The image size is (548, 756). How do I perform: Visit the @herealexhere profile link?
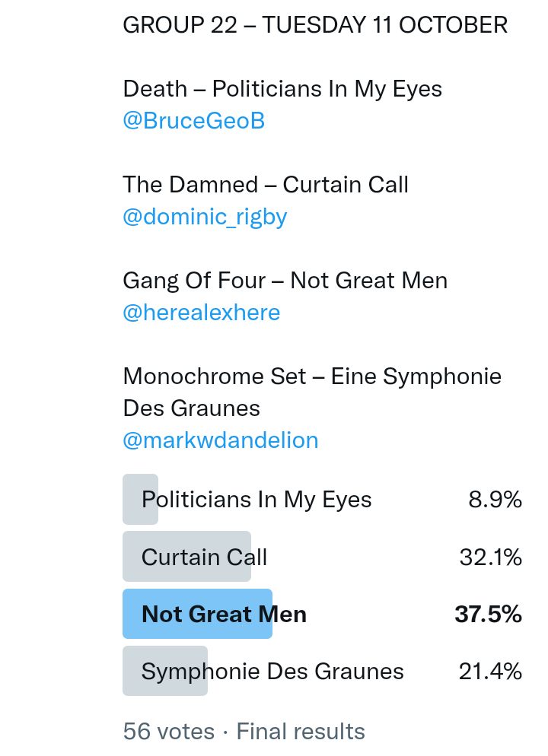coord(201,313)
